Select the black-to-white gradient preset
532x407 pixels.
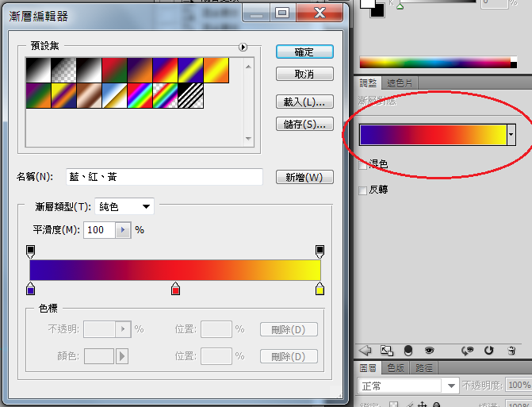click(38, 71)
